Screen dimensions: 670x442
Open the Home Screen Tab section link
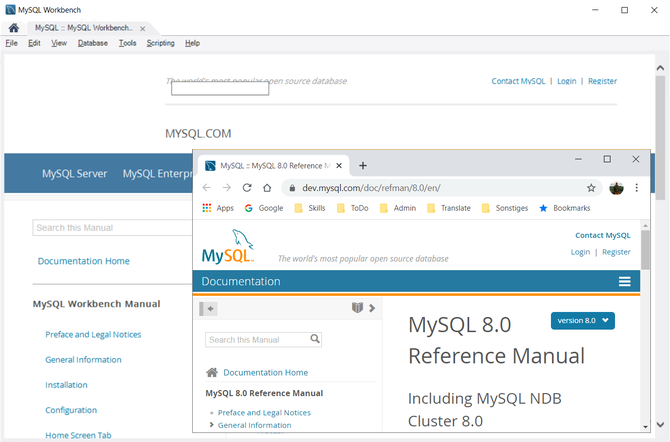coord(78,435)
